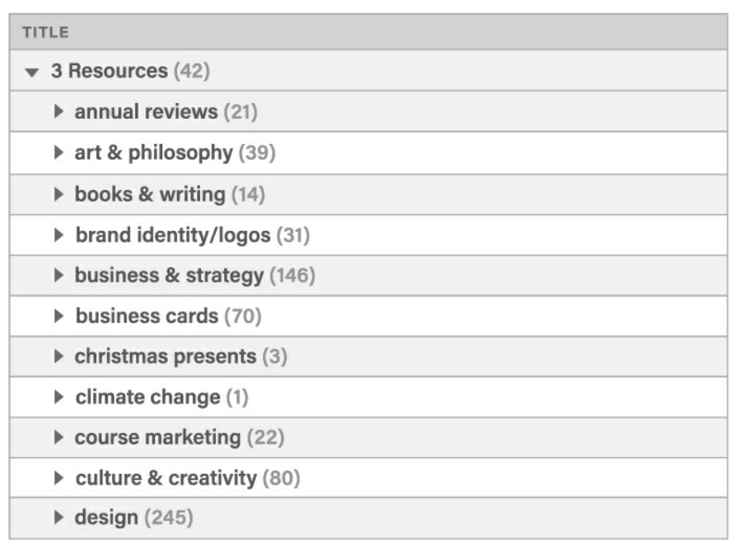Expand the annual reviews notebook

pos(58,111)
